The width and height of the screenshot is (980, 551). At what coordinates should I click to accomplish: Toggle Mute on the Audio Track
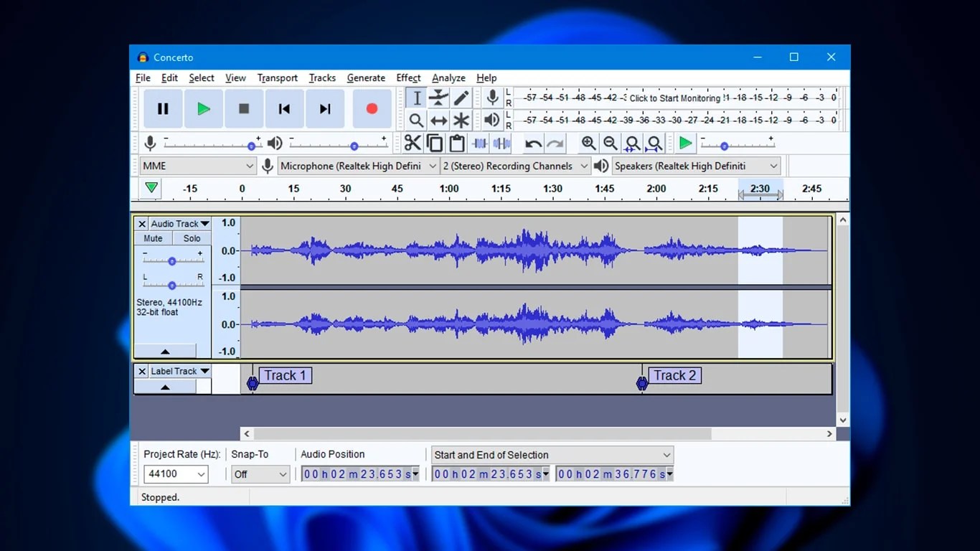[153, 238]
